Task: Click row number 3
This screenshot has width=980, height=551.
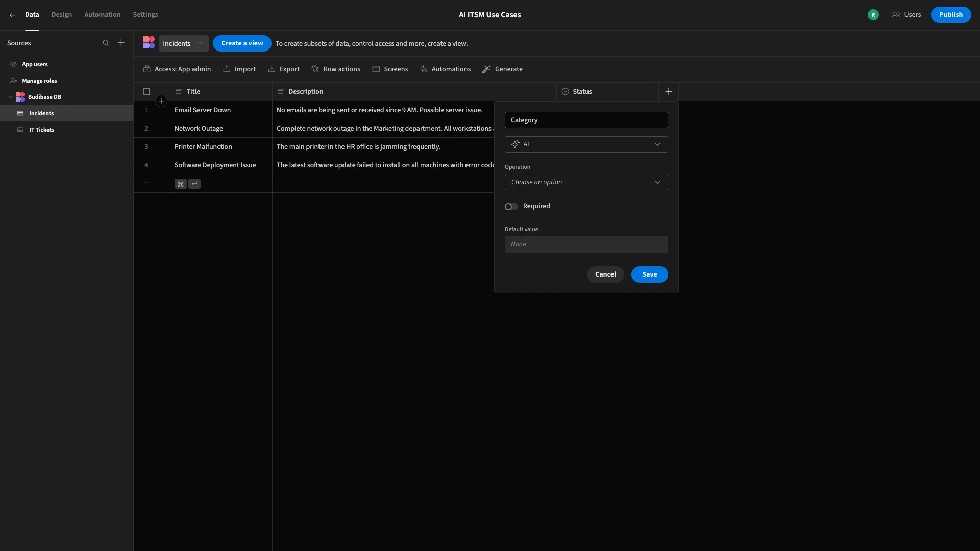Action: (146, 147)
